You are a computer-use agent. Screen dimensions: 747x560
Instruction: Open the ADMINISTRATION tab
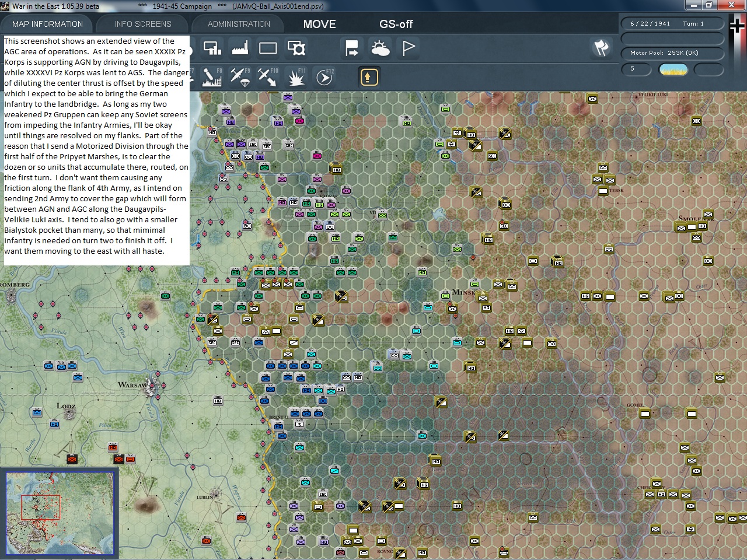(239, 24)
